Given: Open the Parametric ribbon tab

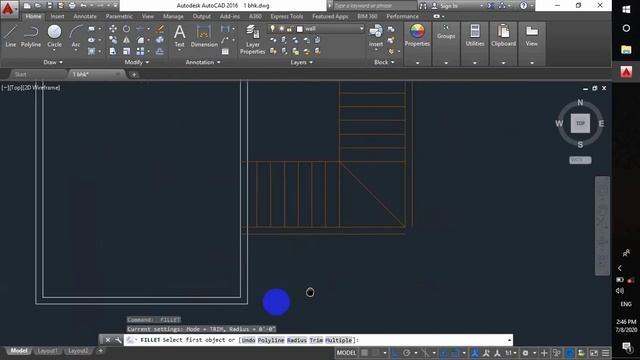Looking at the screenshot, I should (119, 16).
